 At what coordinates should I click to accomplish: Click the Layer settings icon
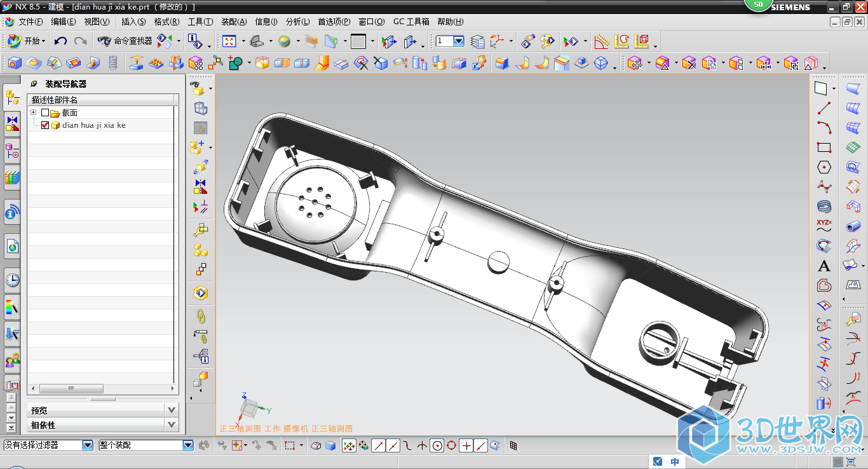477,41
